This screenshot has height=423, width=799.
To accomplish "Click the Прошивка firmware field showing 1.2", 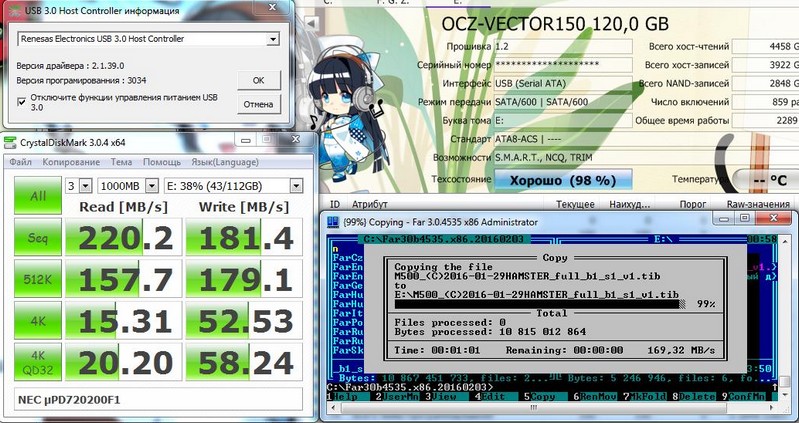I will [563, 46].
